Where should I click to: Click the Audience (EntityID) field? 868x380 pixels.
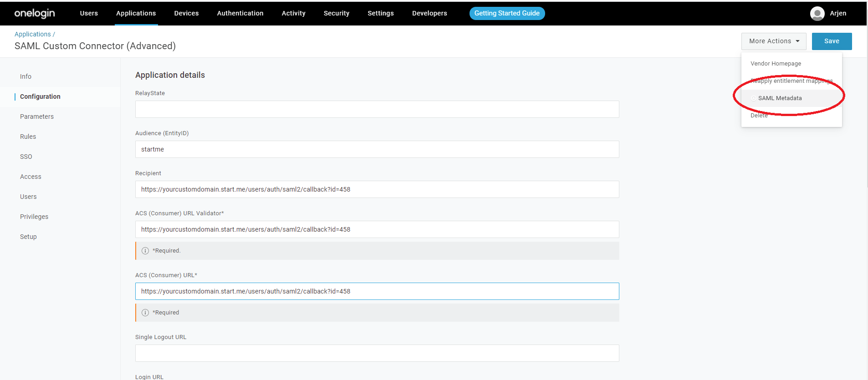[x=377, y=149]
